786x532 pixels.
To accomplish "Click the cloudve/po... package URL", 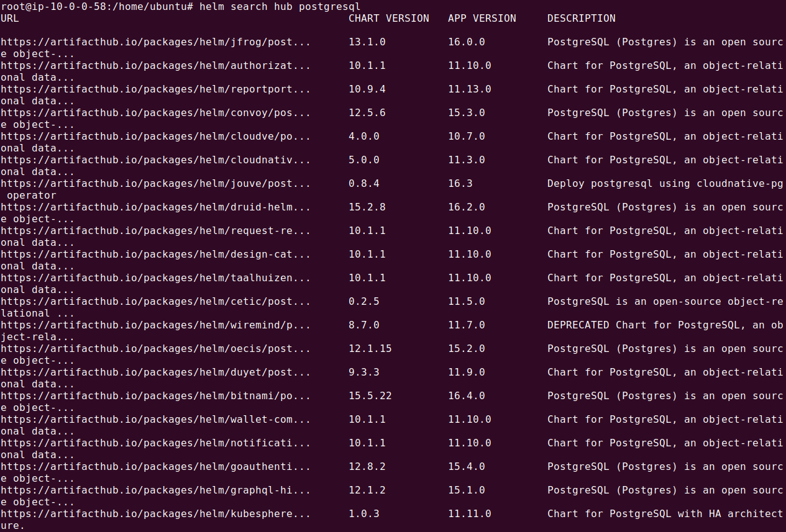I will click(x=155, y=137).
